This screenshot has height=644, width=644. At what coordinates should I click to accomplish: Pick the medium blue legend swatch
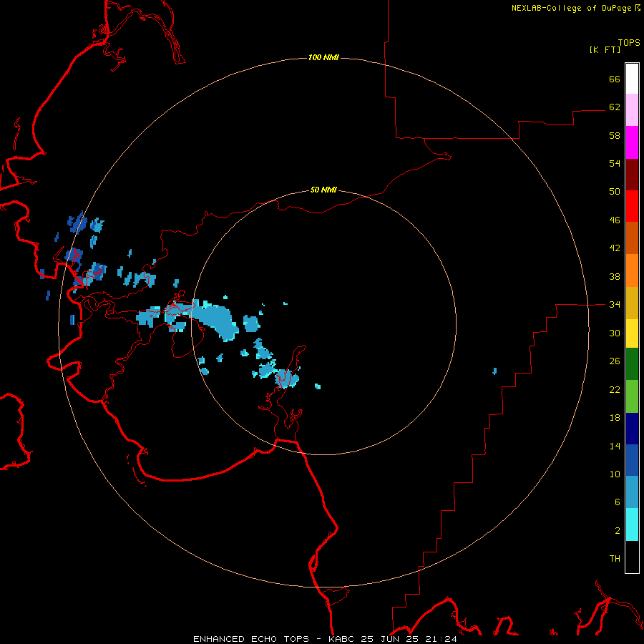(x=632, y=460)
